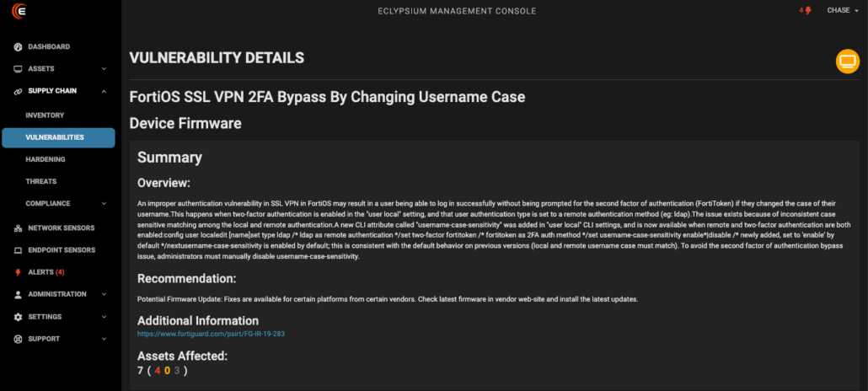Collapse the Supply Chain section chevron
Viewport: 868px width, 391px height.
[104, 91]
